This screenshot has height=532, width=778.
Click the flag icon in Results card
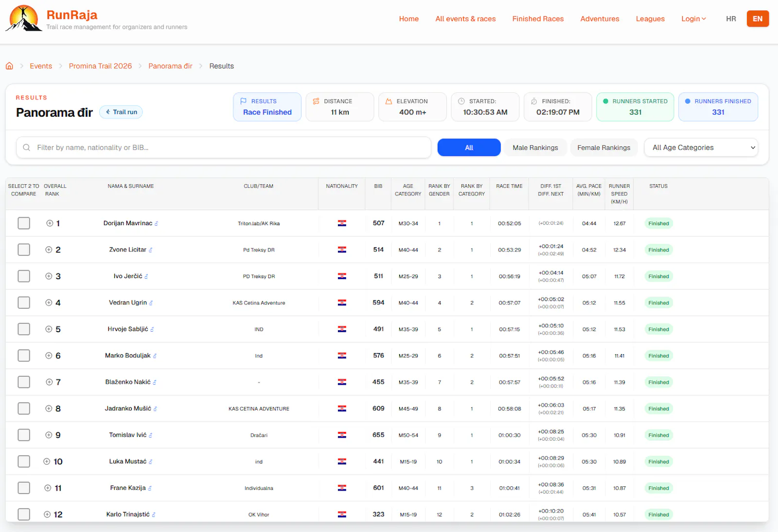pyautogui.click(x=243, y=101)
